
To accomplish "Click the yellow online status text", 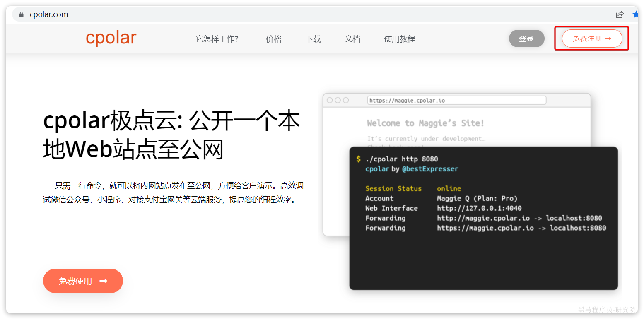I will click(449, 188).
